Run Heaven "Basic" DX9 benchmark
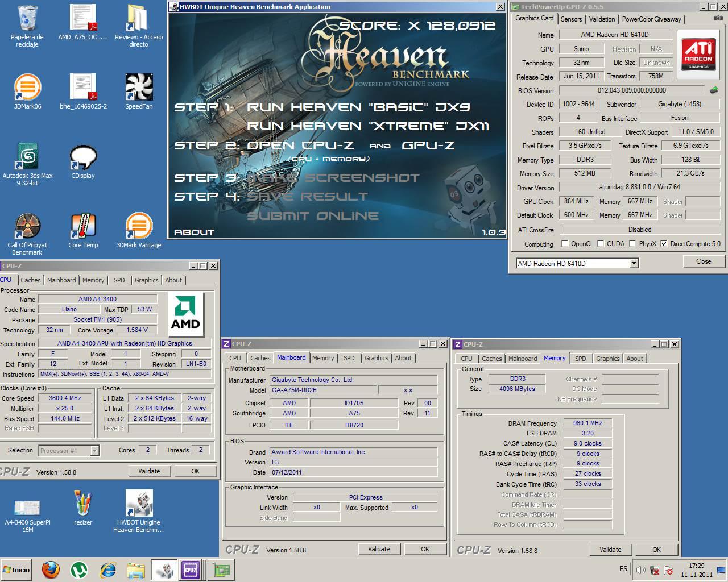This screenshot has width=728, height=582. click(x=358, y=107)
